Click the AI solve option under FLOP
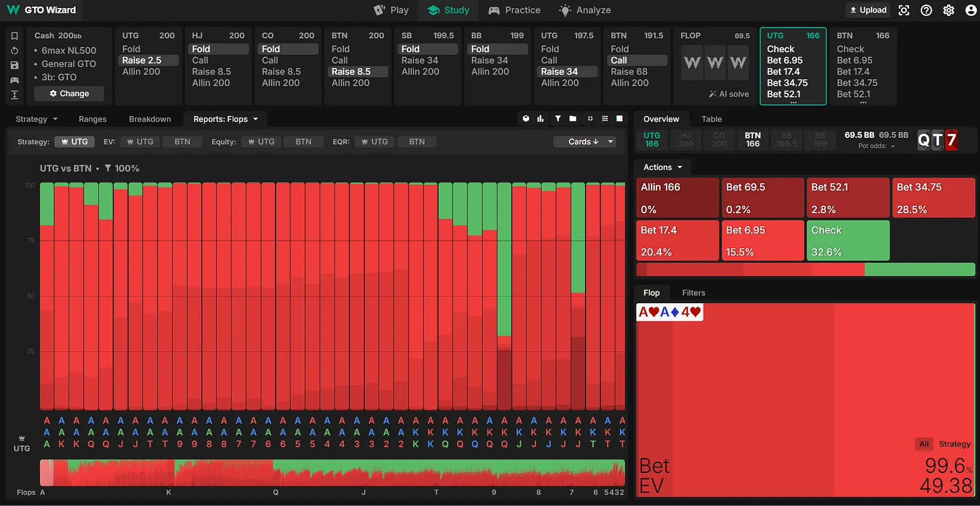The image size is (980, 506). 729,94
